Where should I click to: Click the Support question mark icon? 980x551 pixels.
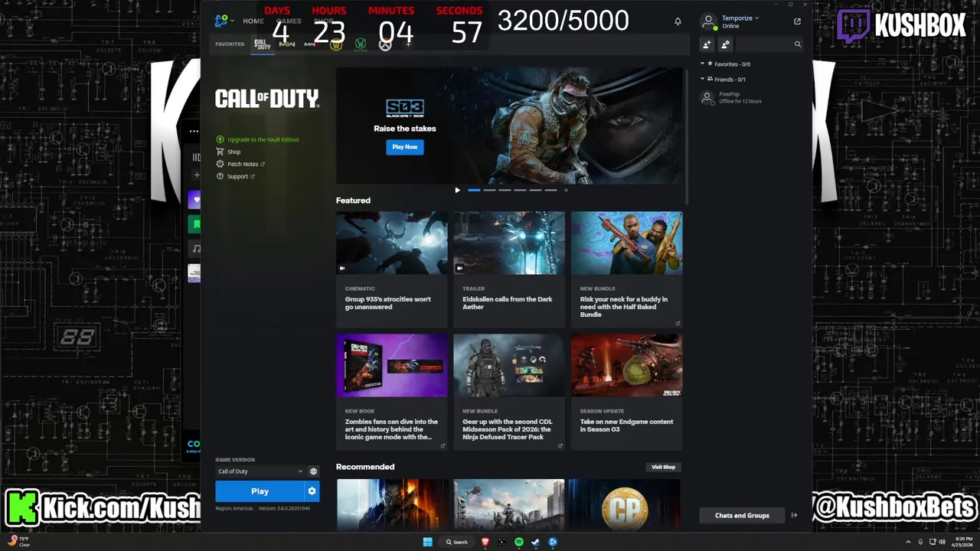click(220, 176)
